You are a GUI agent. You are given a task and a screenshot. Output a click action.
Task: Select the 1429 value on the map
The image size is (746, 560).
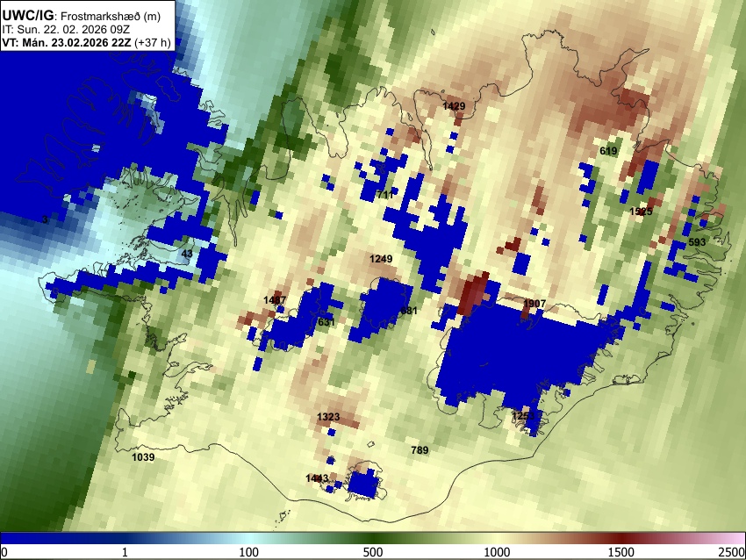[454, 106]
